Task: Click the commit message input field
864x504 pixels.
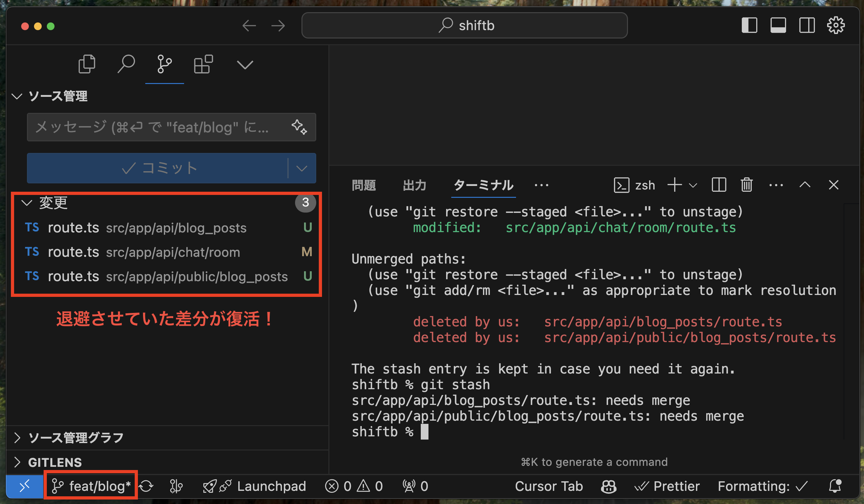Action: tap(154, 127)
